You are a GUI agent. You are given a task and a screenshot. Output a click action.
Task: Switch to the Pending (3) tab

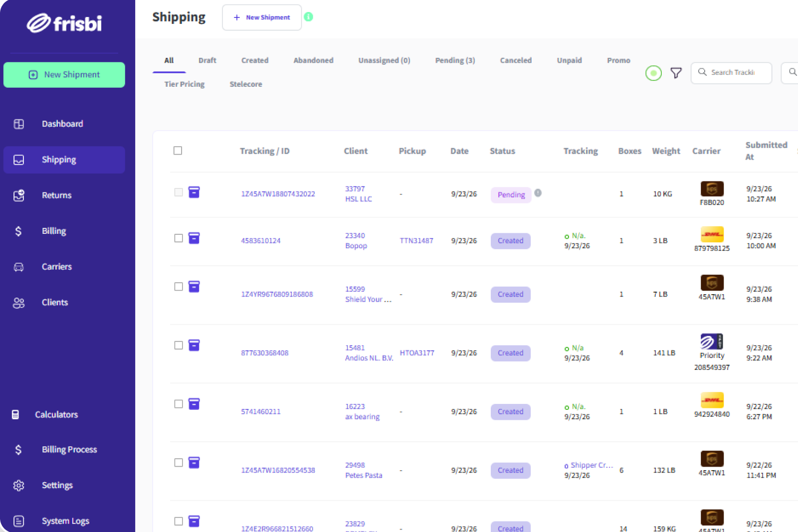coord(455,60)
